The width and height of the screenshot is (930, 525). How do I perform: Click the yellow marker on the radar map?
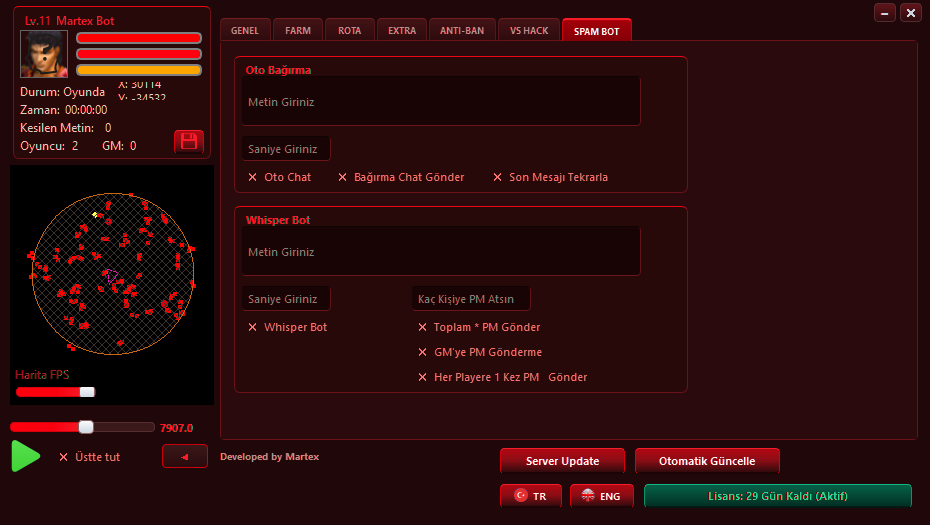(94, 214)
